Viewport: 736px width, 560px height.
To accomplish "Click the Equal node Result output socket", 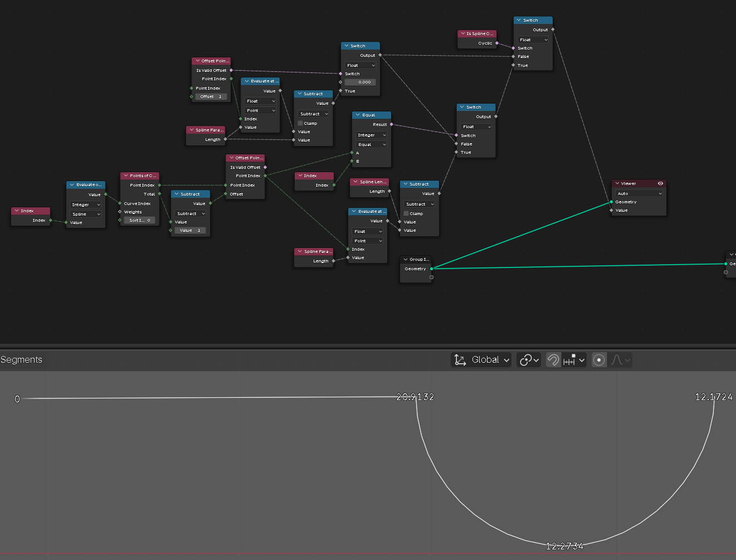I will click(391, 124).
